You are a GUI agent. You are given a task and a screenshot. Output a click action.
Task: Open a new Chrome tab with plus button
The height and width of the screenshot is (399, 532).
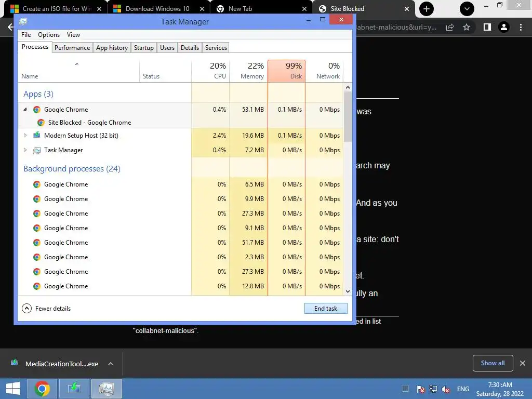coord(427,9)
